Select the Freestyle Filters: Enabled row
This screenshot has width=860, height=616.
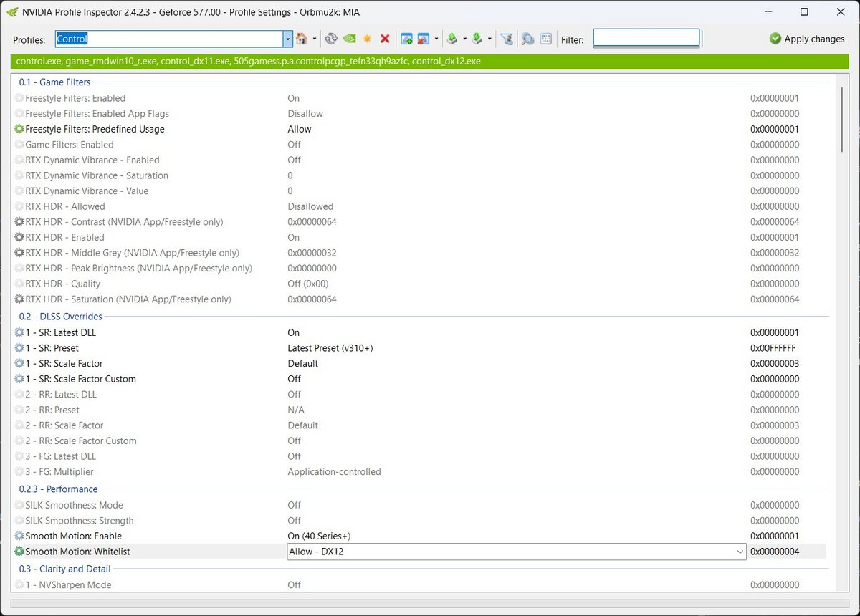420,98
